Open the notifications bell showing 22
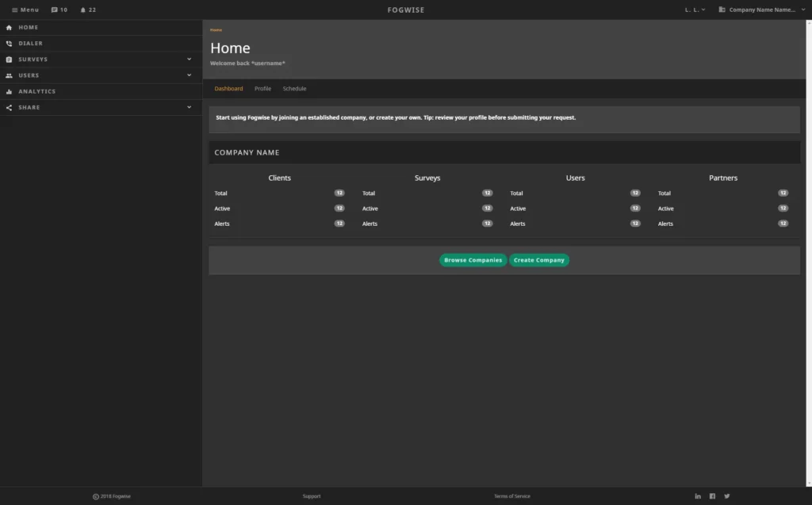The width and height of the screenshot is (812, 505). coord(82,10)
